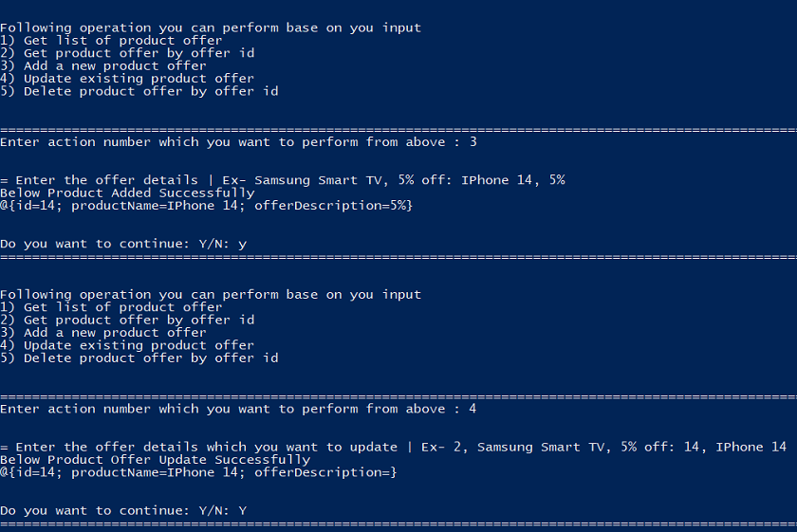This screenshot has height=532, width=797.
Task: Click 'Below Product Added Successfully' message
Action: [127, 193]
